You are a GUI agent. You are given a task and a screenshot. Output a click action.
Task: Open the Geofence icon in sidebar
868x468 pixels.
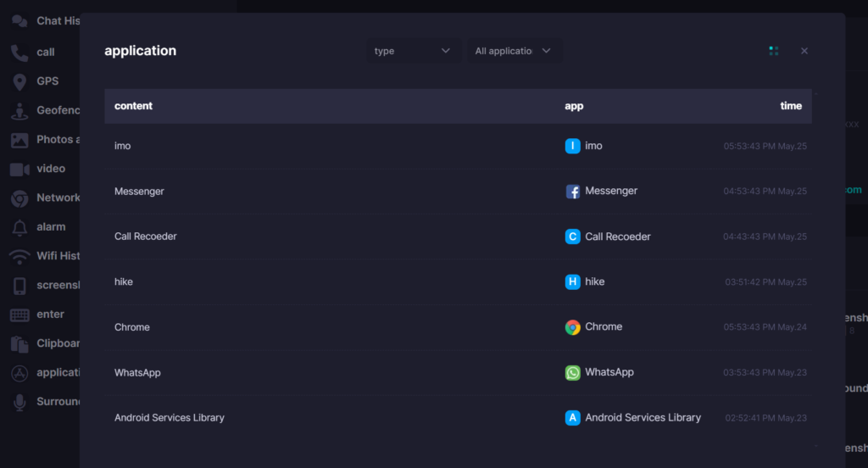pos(19,111)
